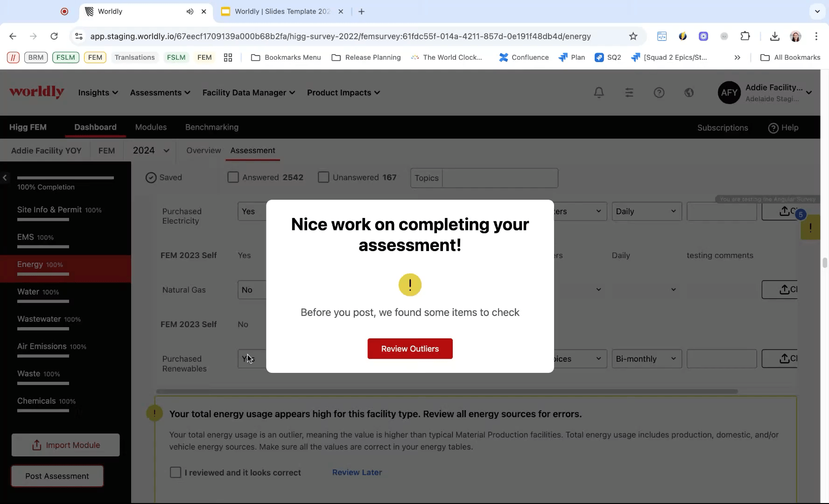Open the Facility Data Manager menu
829x504 pixels.
249,92
